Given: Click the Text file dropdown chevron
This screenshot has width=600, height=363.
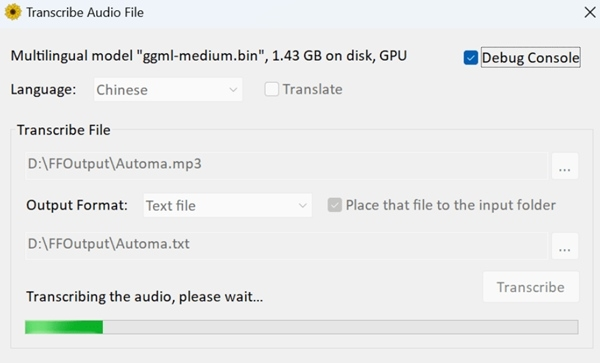Looking at the screenshot, I should point(302,206).
